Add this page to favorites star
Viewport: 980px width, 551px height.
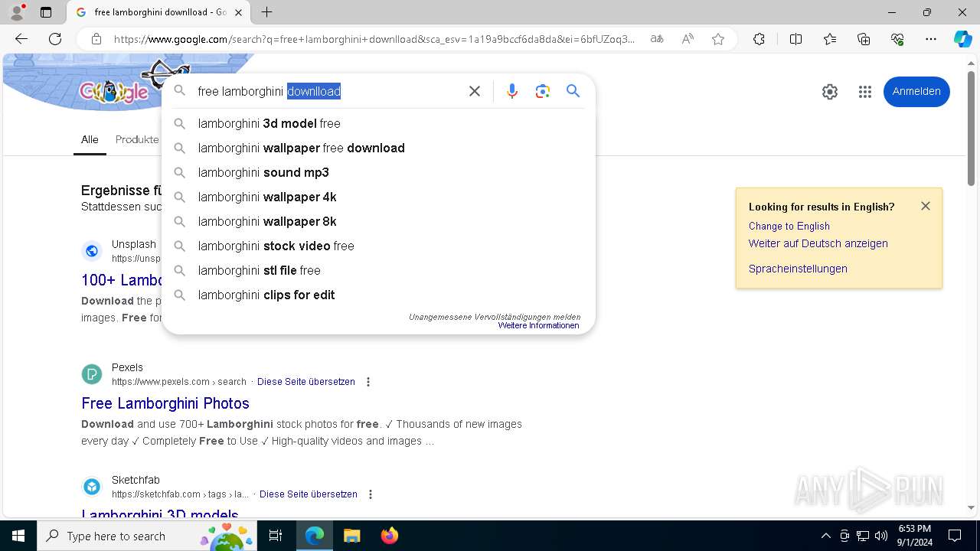[718, 39]
